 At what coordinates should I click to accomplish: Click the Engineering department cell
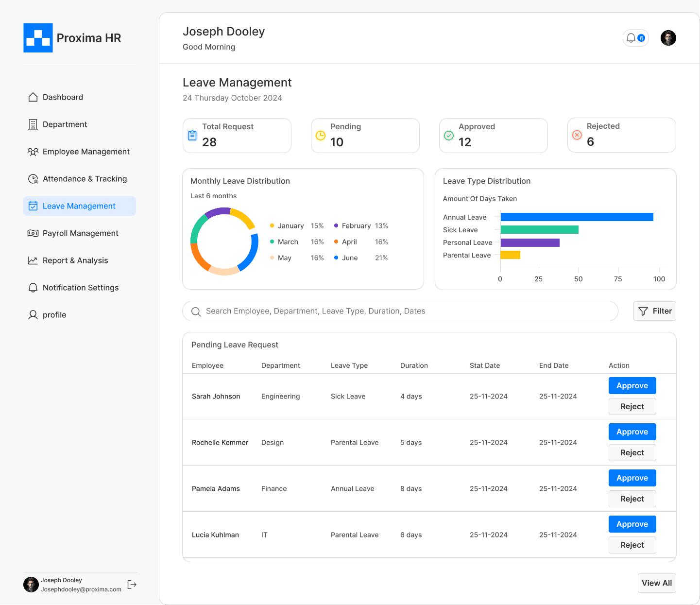281,397
